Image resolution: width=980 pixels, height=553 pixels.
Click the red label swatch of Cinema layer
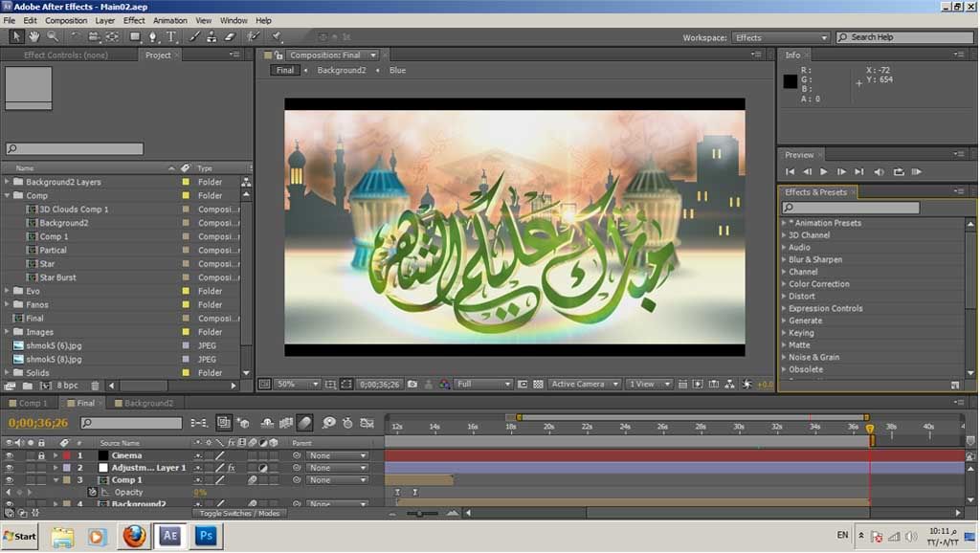pos(66,455)
